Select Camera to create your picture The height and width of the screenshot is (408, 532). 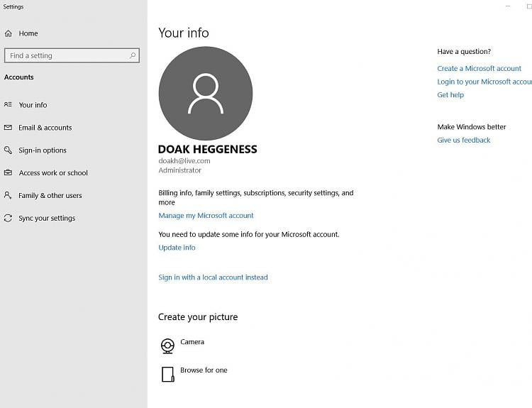tap(192, 342)
